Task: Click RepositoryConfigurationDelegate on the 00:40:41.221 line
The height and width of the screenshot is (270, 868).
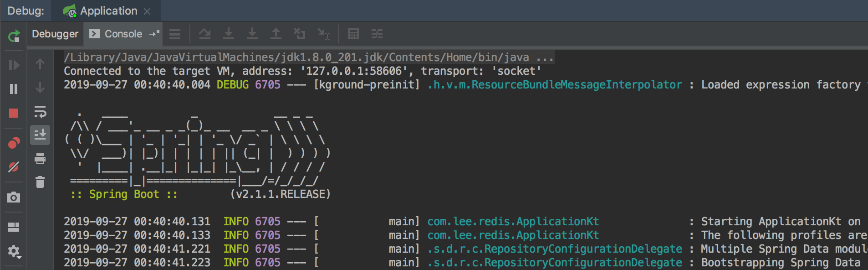Action: pyautogui.click(x=555, y=249)
